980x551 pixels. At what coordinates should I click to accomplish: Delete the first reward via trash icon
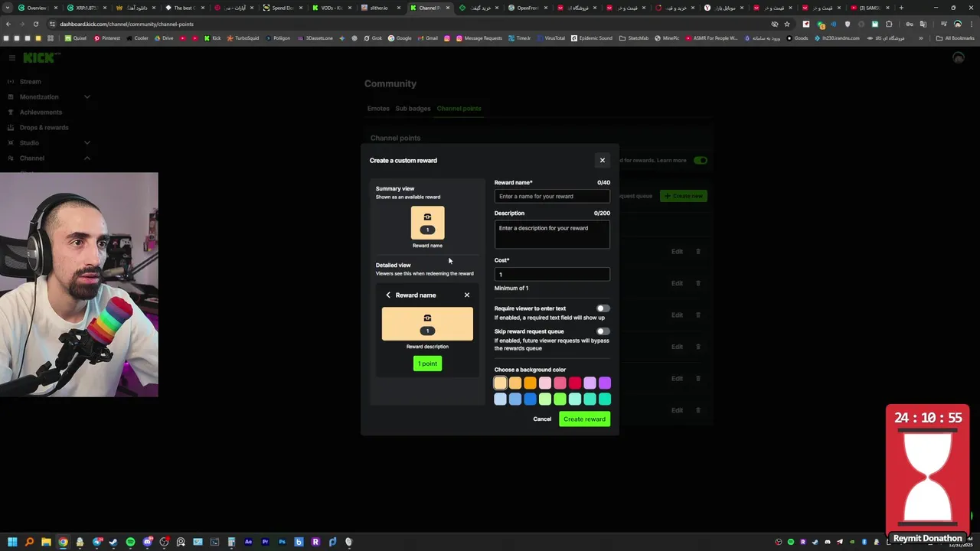pyautogui.click(x=697, y=252)
